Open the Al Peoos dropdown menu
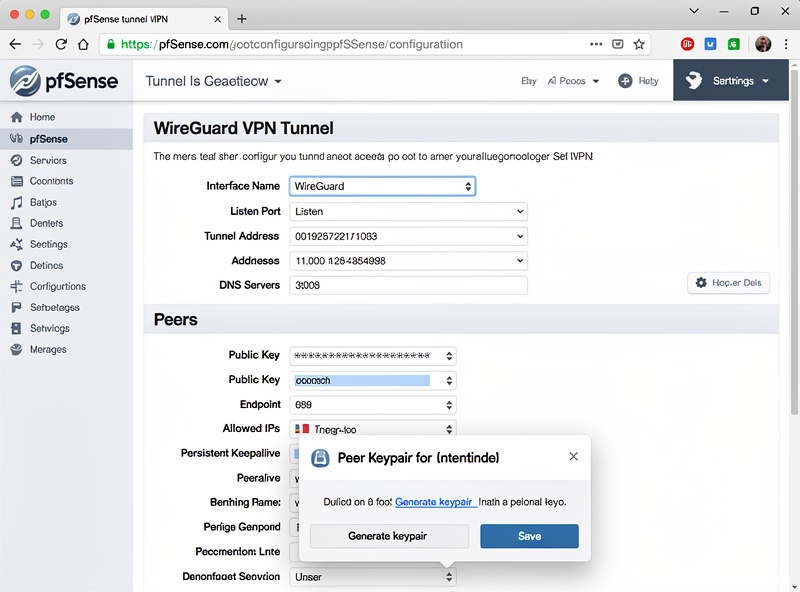Screen dimensions: 800x592 [573, 81]
